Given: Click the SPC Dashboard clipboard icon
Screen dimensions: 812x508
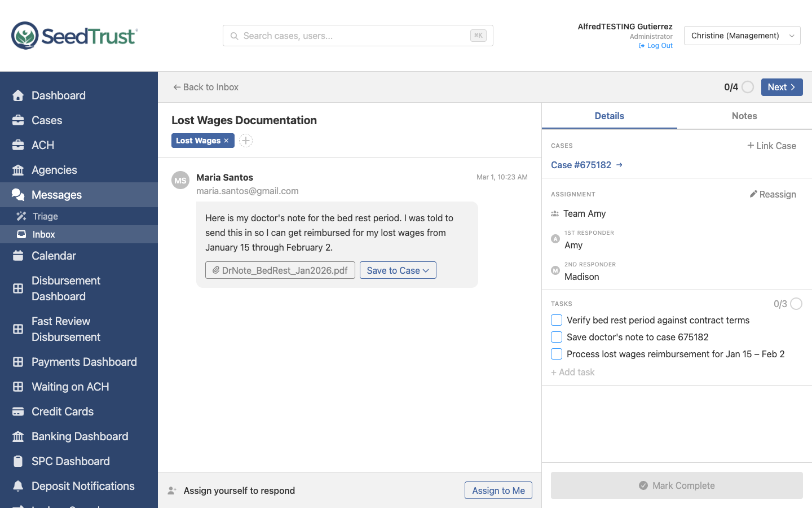Looking at the screenshot, I should [18, 461].
